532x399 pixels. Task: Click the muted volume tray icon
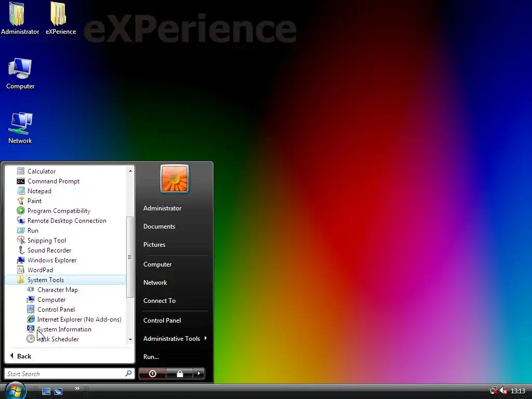(503, 391)
